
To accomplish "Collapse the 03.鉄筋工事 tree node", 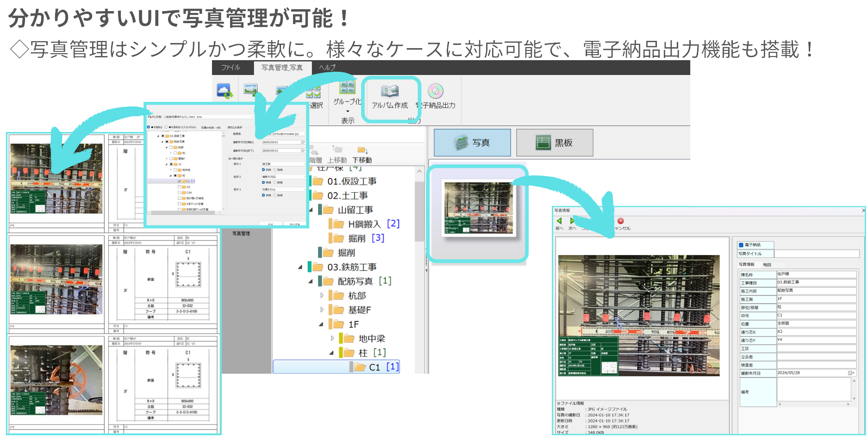I will [300, 267].
